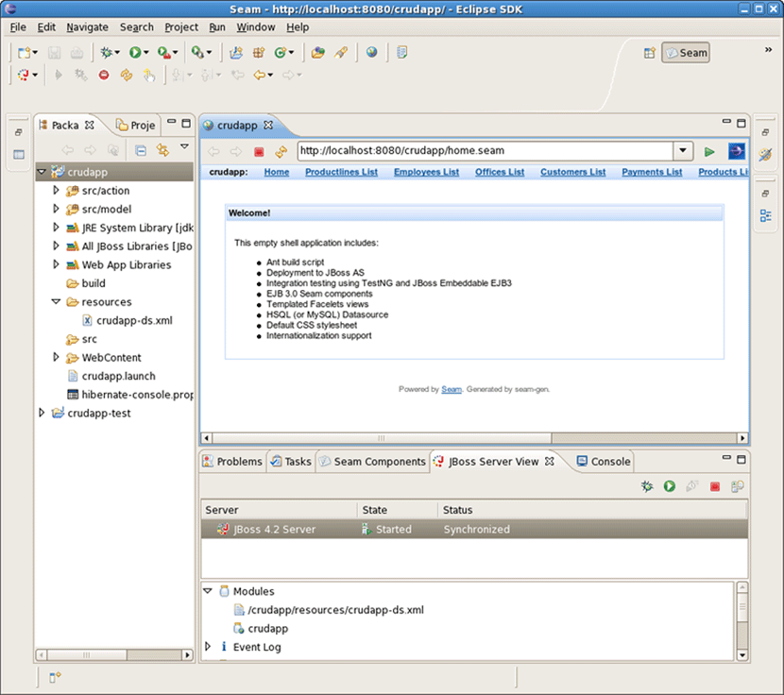Click the browser stop loading icon
Viewport: 784px width, 695px height.
pos(259,152)
